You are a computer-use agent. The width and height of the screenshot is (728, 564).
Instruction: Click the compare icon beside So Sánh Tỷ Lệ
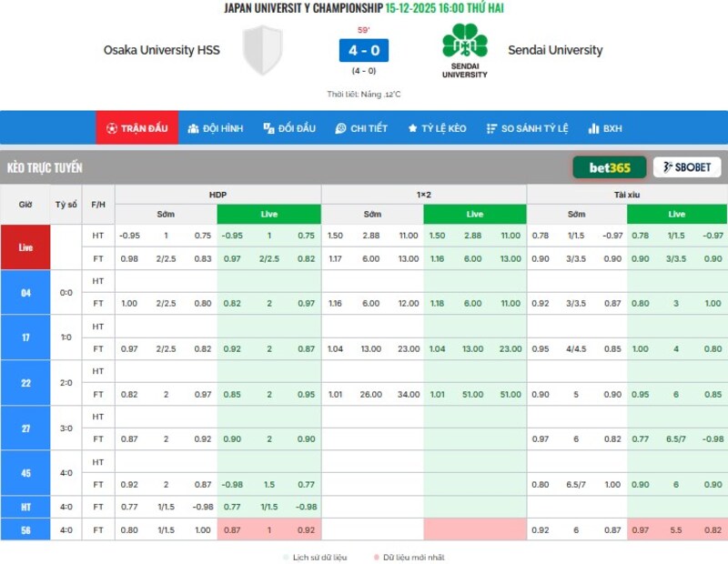pyautogui.click(x=491, y=128)
